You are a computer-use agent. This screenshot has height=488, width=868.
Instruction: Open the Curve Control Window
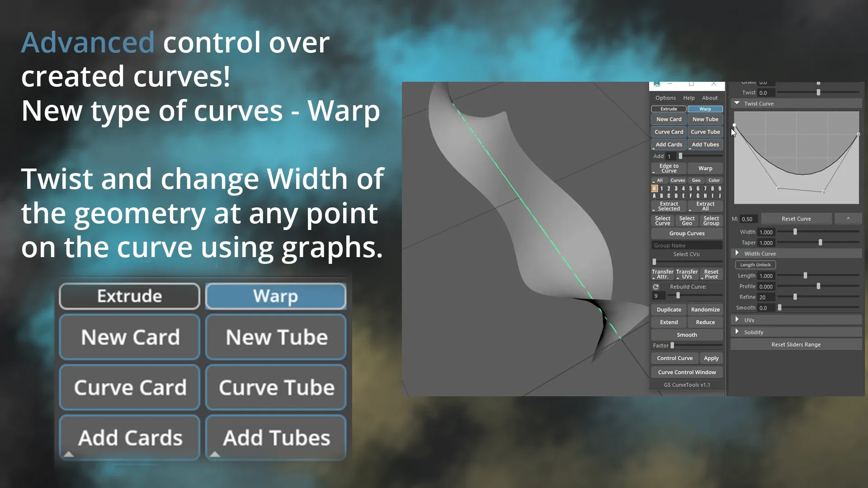pyautogui.click(x=687, y=372)
